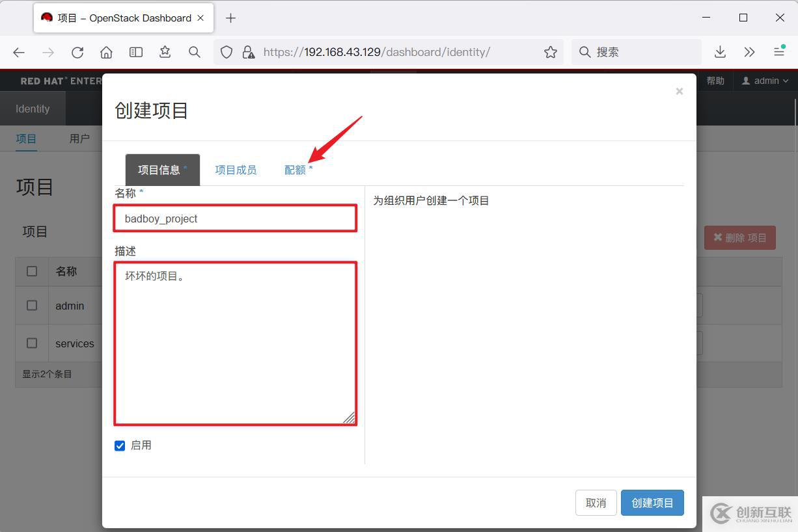Click the 描述 description textarea
The height and width of the screenshot is (532, 798).
236,343
